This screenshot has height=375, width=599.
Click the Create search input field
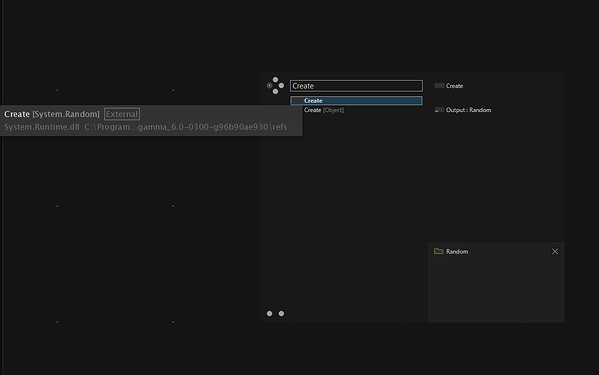pyautogui.click(x=356, y=86)
